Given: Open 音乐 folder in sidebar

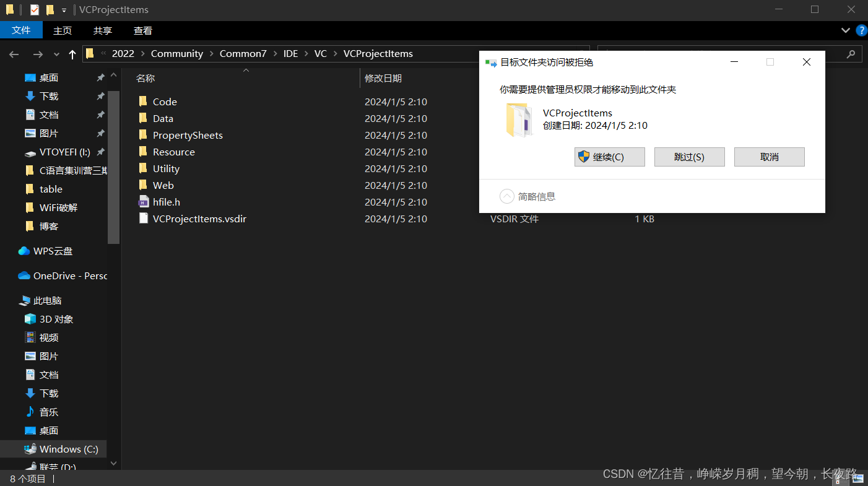Looking at the screenshot, I should tap(41, 412).
